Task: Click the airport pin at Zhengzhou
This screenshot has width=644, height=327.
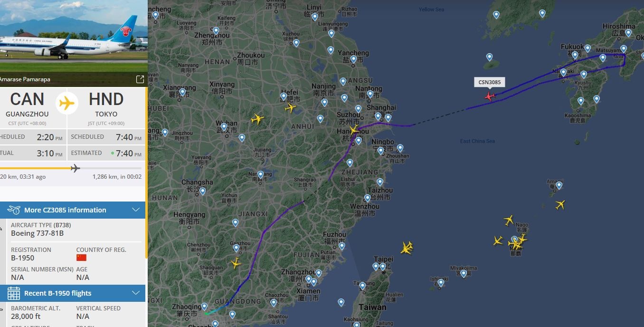Action: tap(216, 31)
